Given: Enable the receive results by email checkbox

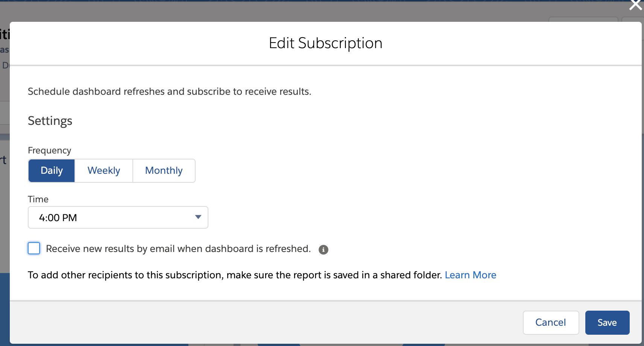Looking at the screenshot, I should click(x=34, y=248).
